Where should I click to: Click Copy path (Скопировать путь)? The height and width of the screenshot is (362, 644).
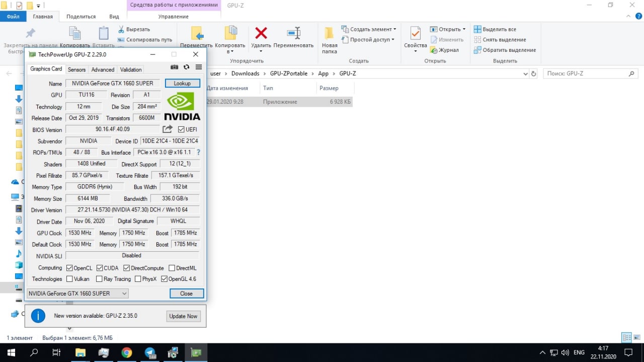145,40
